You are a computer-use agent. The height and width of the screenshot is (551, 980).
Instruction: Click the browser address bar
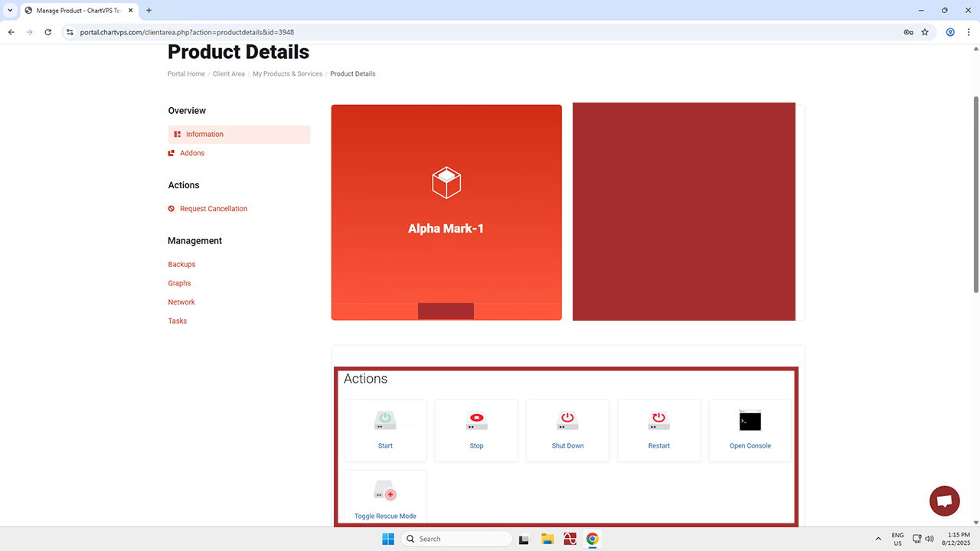(459, 32)
